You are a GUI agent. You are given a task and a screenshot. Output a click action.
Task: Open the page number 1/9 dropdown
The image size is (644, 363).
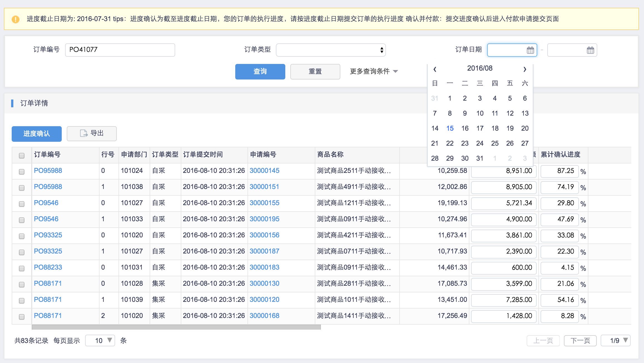tap(615, 340)
